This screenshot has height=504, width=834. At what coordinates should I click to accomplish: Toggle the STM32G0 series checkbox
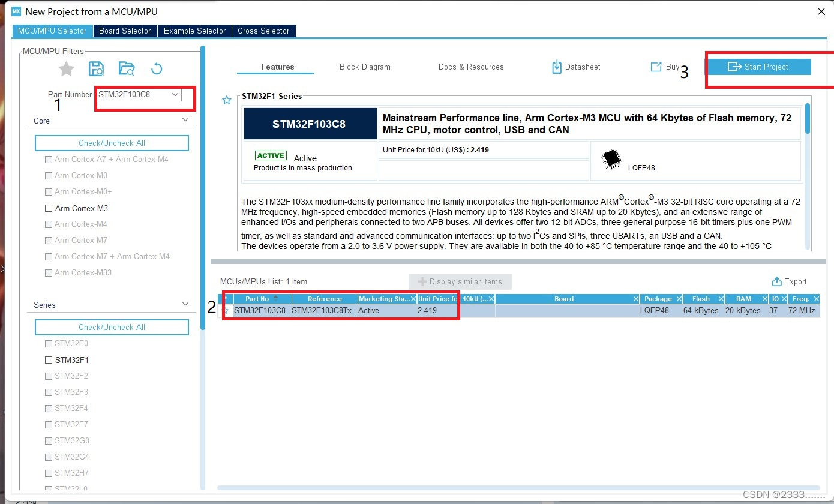coord(49,441)
